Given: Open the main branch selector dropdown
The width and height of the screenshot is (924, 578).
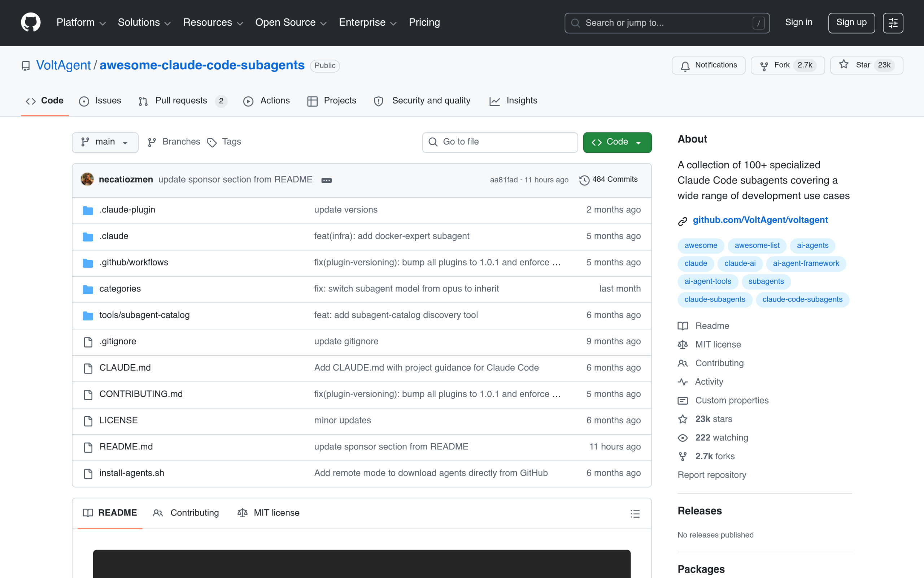Looking at the screenshot, I should coord(105,142).
